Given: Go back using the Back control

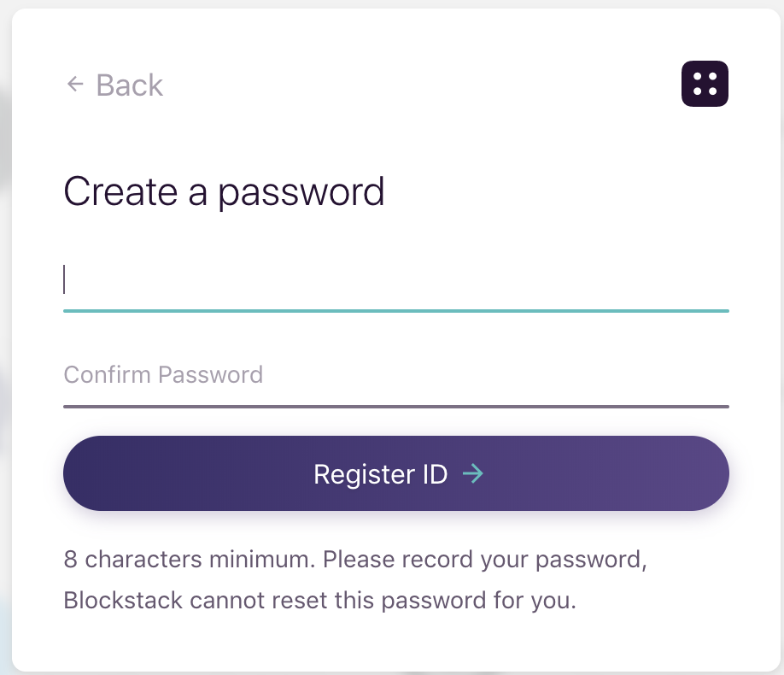Looking at the screenshot, I should (x=114, y=85).
